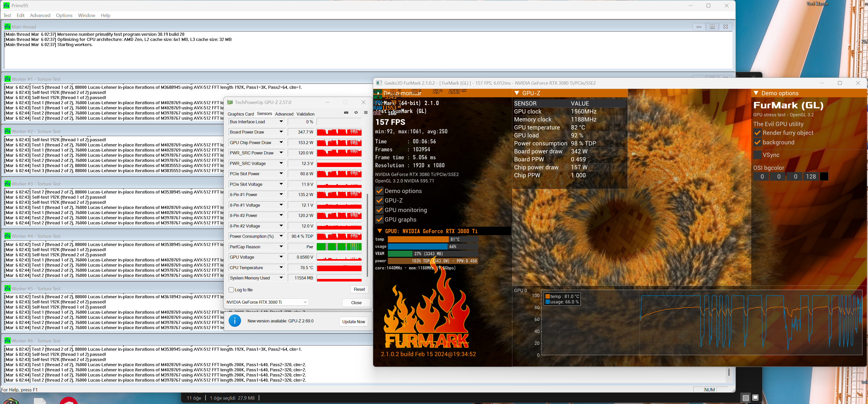Click the GPU-Z sensors list scrollbar

[x=367, y=235]
